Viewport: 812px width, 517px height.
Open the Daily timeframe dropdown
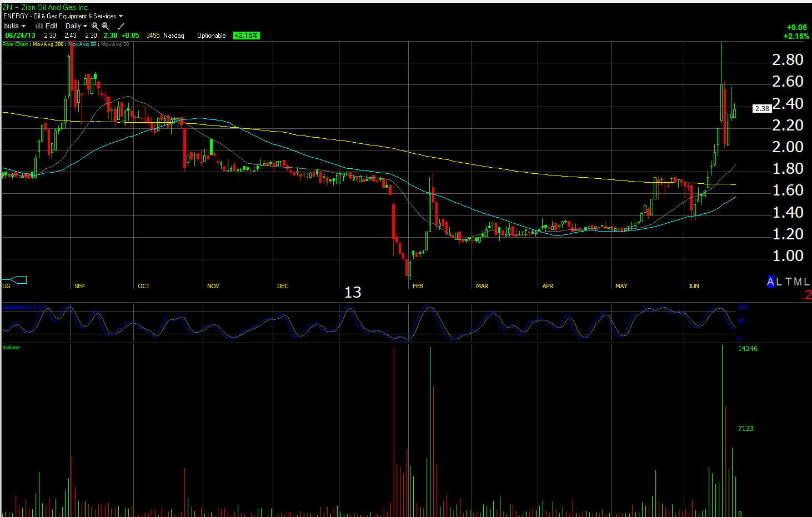coord(76,26)
